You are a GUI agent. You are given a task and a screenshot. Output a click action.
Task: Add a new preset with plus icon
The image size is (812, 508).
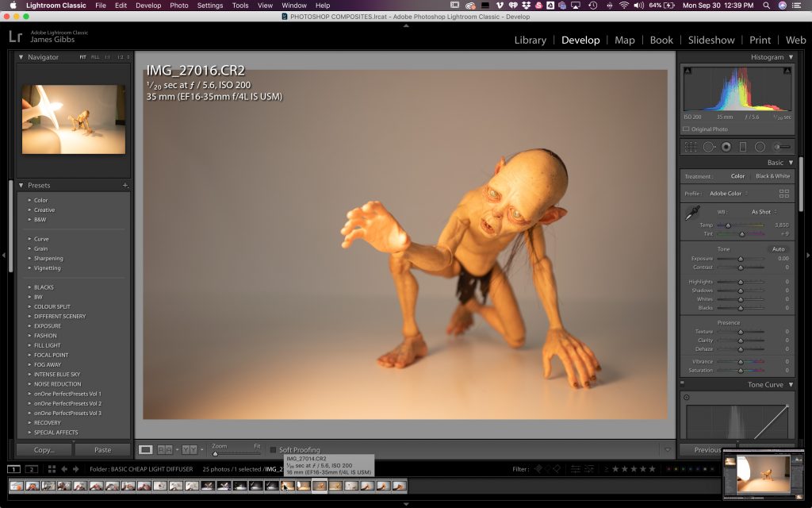click(x=124, y=185)
